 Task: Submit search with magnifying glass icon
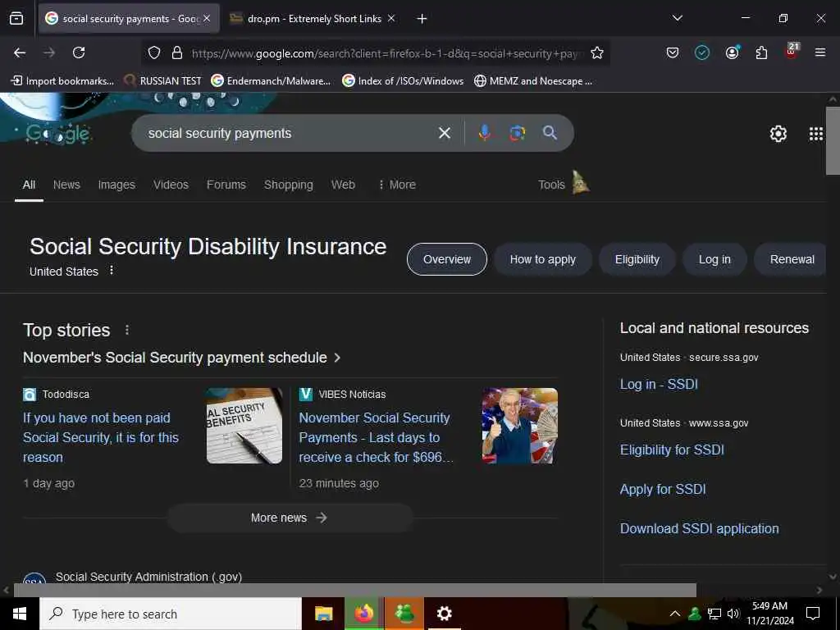(550, 133)
